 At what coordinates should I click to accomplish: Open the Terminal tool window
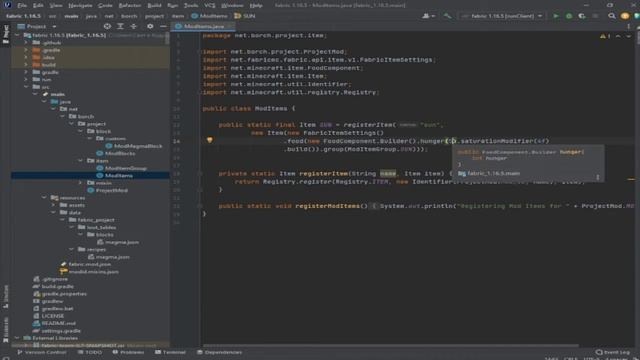pos(170,352)
